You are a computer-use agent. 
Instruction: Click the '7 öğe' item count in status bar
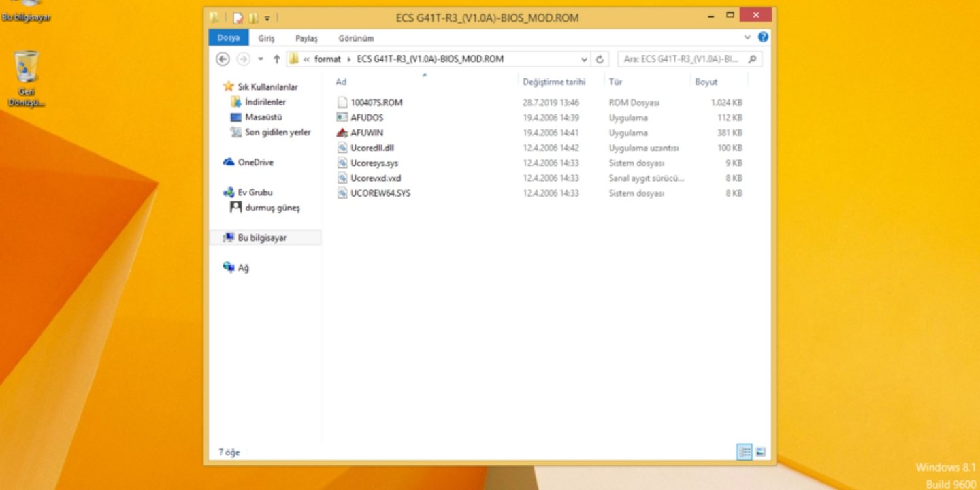[229, 452]
